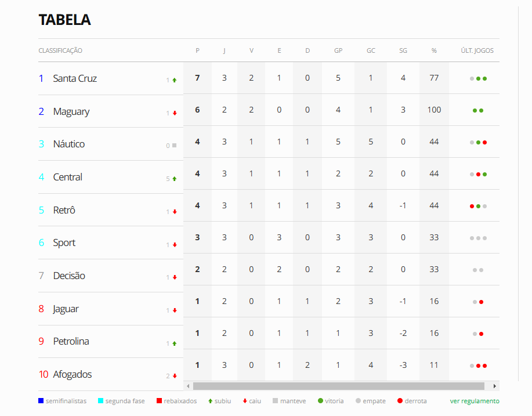This screenshot has width=532, height=416.
Task: Click the green up arrow beside Central
Action: (175, 179)
